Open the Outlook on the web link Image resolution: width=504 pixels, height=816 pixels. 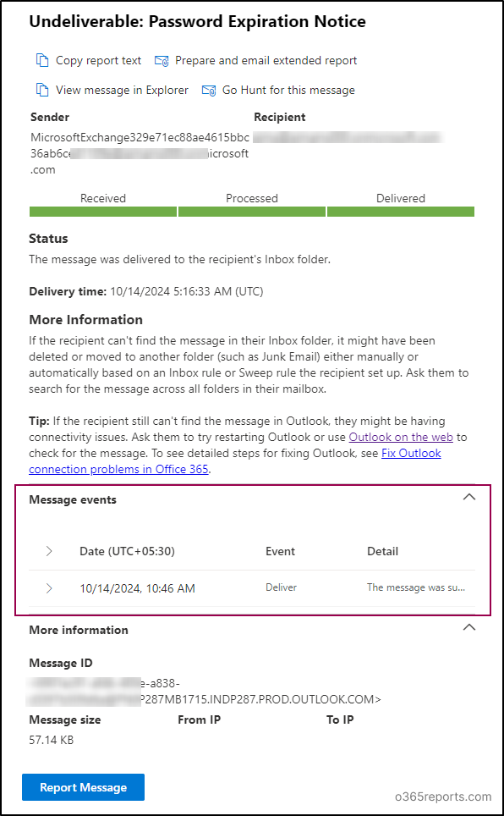pos(401,437)
